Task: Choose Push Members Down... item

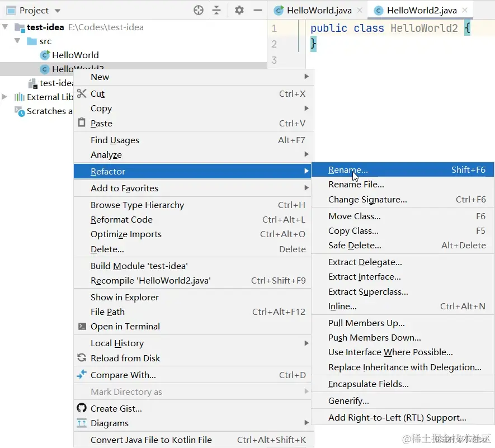Action: tap(403, 337)
